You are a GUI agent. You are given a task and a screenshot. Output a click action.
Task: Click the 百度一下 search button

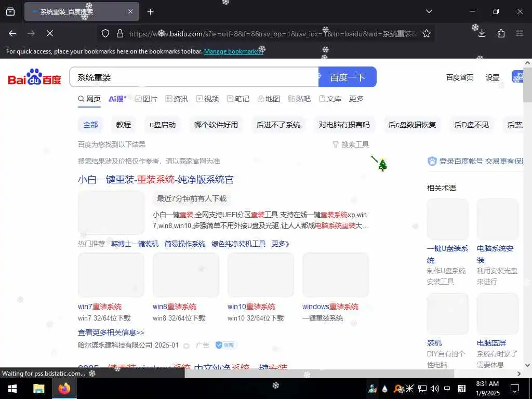(348, 77)
